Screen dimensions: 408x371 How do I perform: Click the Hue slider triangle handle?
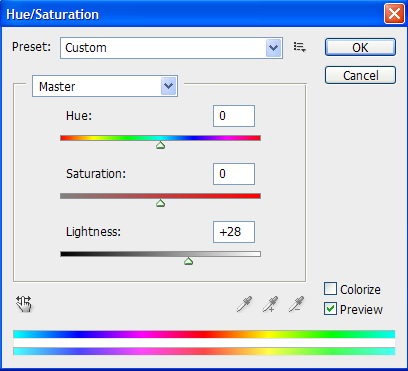point(161,145)
